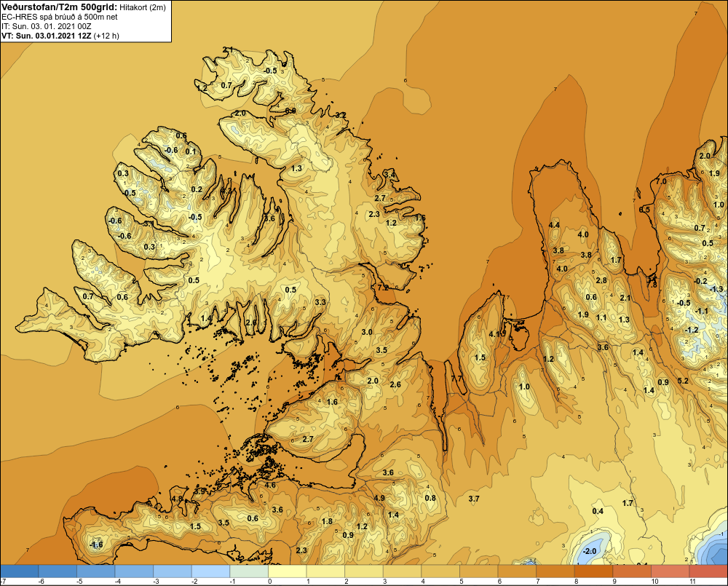
Task: Click legend tick label -7
Action: click(x=3, y=582)
